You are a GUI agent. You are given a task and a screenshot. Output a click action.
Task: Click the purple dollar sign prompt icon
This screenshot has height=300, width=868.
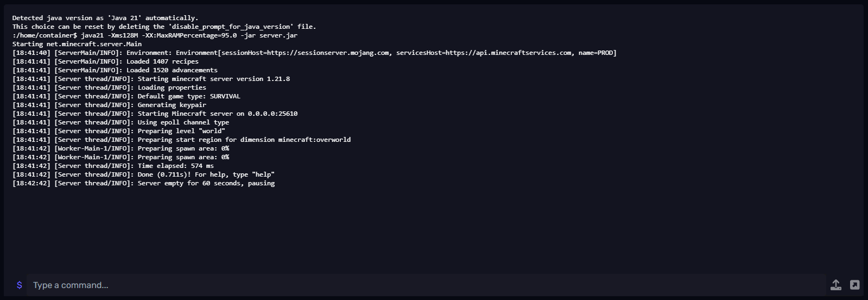20,285
